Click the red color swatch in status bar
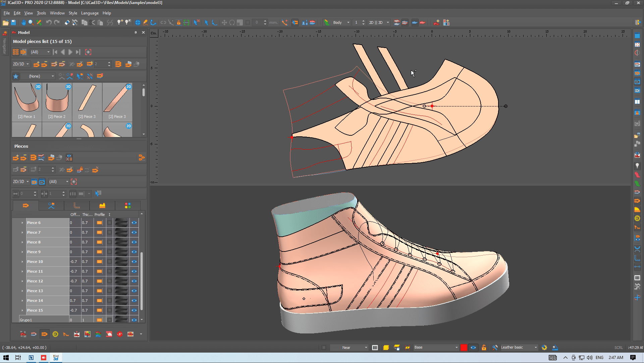644x363 pixels. [x=464, y=348]
